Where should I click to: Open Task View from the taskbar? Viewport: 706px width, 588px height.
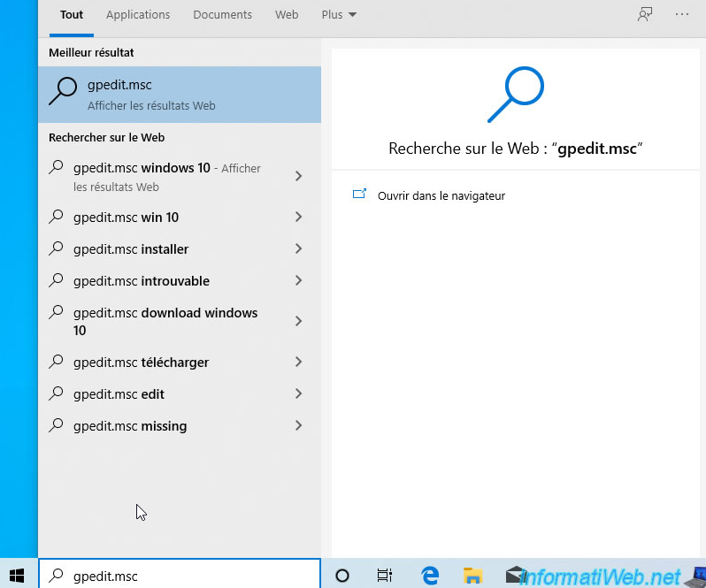click(385, 575)
